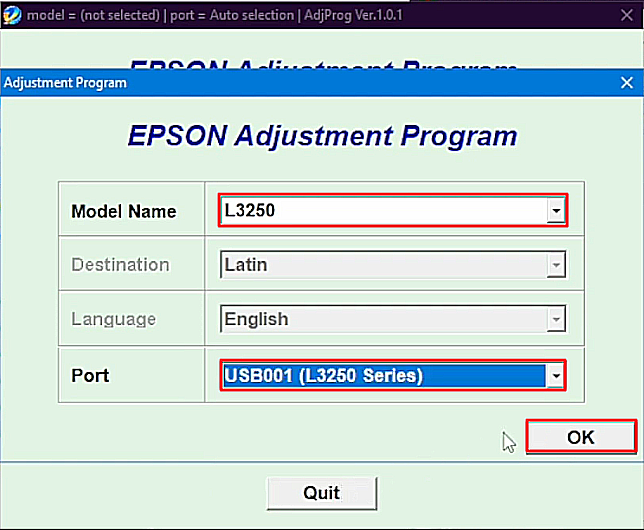
Task: Click the Port label
Action: click(x=90, y=375)
